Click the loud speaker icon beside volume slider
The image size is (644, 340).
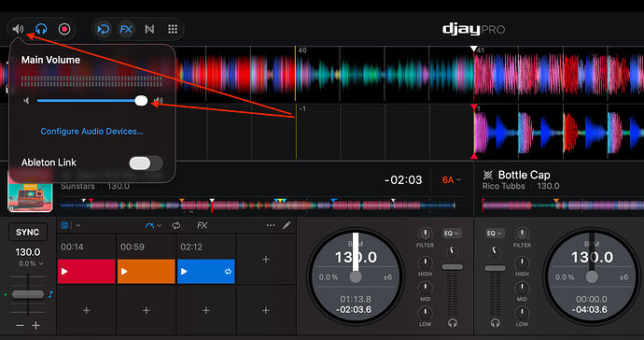(158, 101)
